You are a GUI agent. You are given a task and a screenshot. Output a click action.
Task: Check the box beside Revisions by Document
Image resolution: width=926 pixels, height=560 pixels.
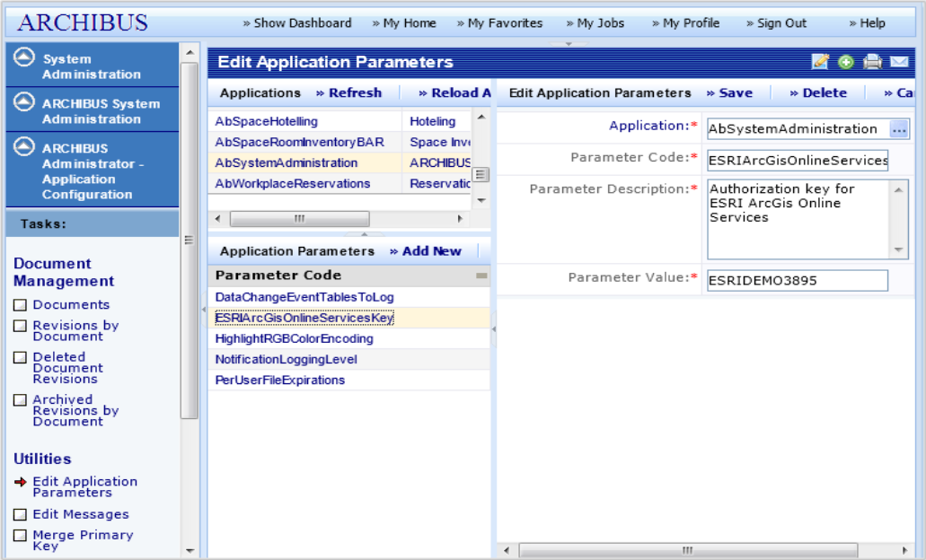(20, 326)
